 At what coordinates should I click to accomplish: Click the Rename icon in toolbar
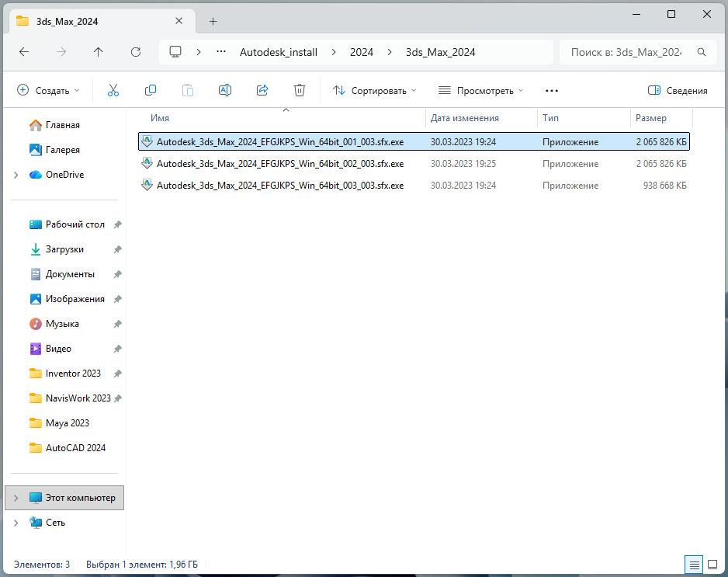coord(225,90)
